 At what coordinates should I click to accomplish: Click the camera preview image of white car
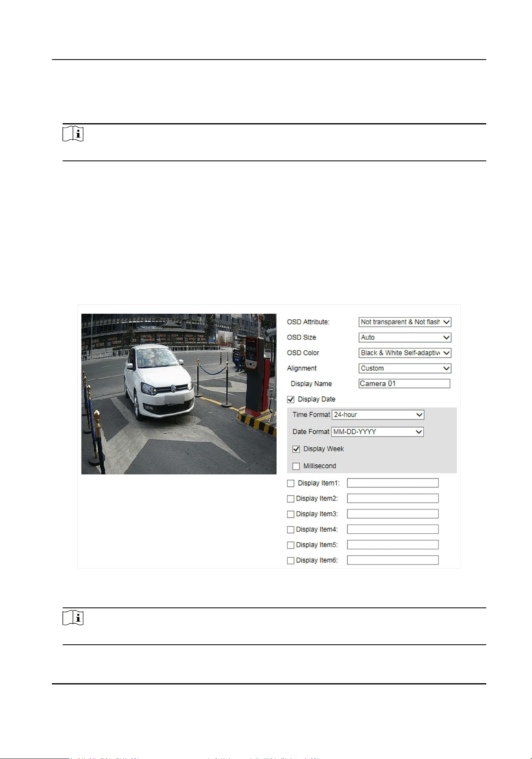pos(179,394)
